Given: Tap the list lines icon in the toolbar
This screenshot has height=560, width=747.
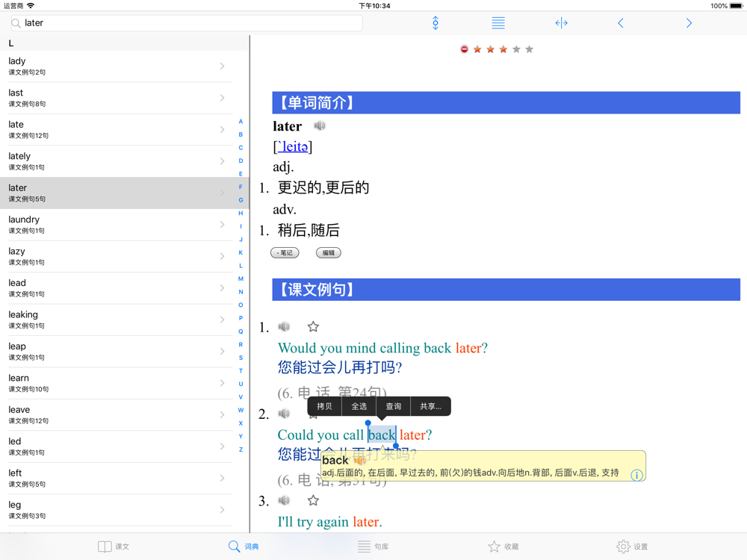Looking at the screenshot, I should pos(498,23).
